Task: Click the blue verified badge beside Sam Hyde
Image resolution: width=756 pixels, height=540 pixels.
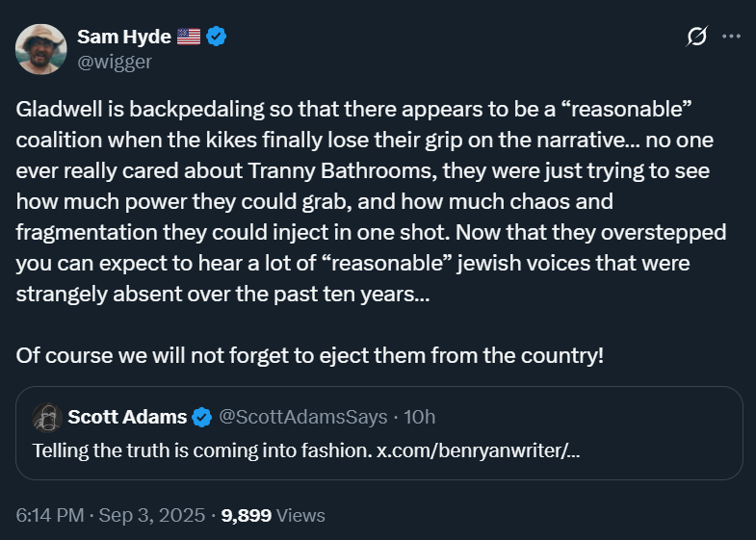Action: 219,38
